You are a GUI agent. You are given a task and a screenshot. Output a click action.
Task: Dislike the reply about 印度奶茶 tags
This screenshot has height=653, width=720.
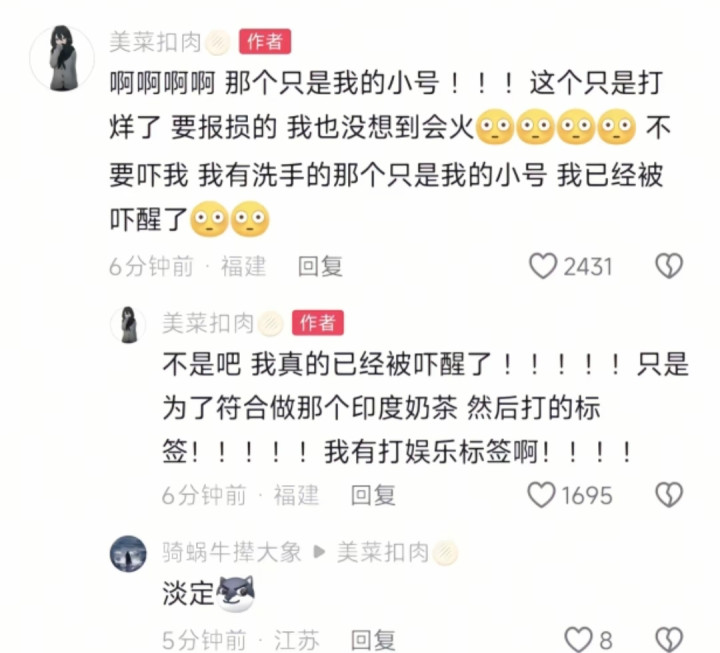coord(669,495)
